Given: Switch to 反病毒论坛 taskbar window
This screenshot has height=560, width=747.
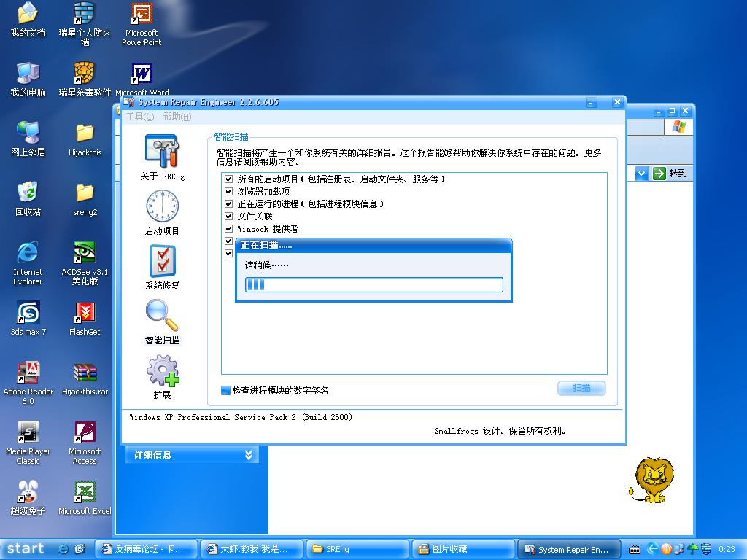Looking at the screenshot, I should tap(146, 549).
